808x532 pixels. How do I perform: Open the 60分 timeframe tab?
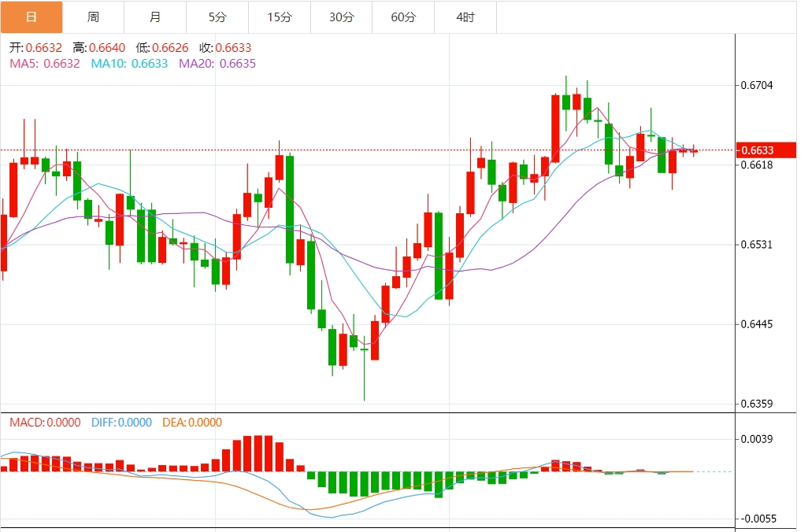tap(403, 17)
